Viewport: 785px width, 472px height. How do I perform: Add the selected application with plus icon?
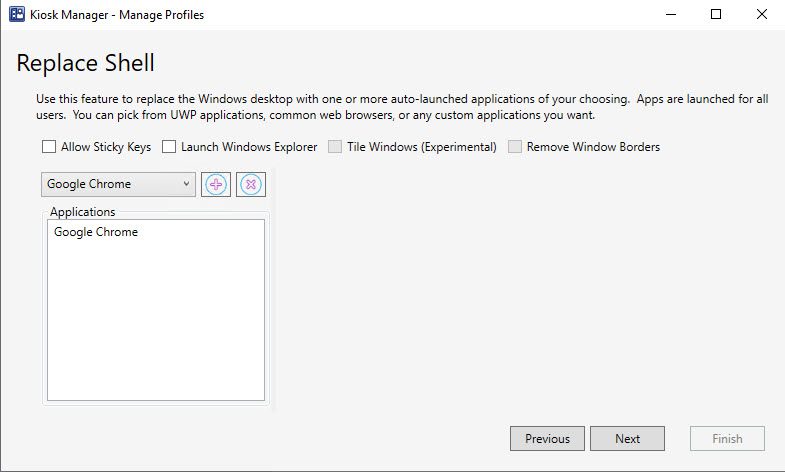216,184
